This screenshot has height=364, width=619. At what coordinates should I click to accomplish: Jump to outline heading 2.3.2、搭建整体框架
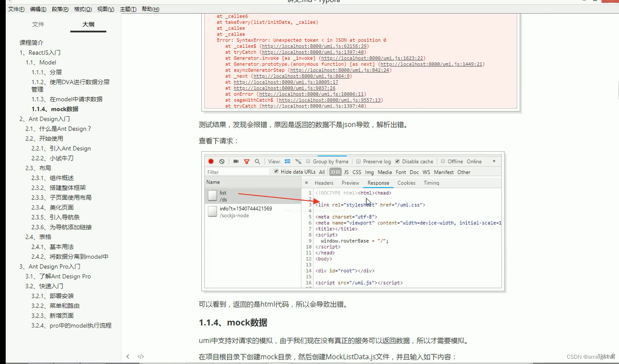(58, 188)
